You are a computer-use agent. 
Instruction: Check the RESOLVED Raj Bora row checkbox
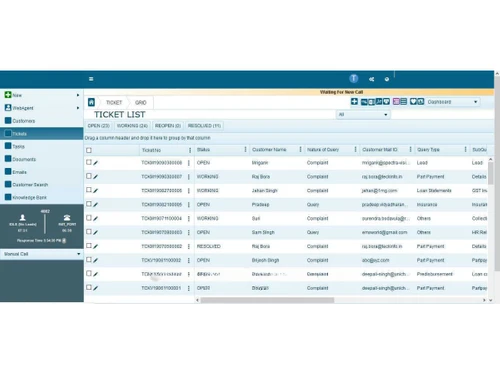(89, 246)
